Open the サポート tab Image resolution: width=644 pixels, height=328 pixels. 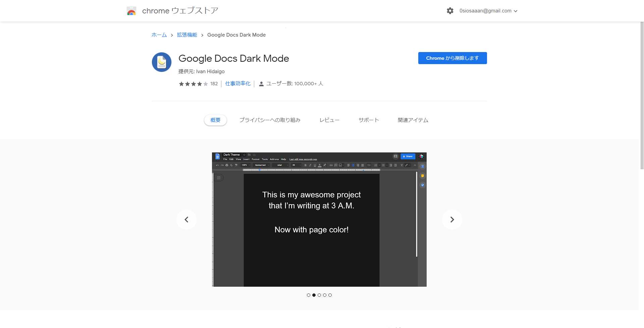pyautogui.click(x=369, y=120)
